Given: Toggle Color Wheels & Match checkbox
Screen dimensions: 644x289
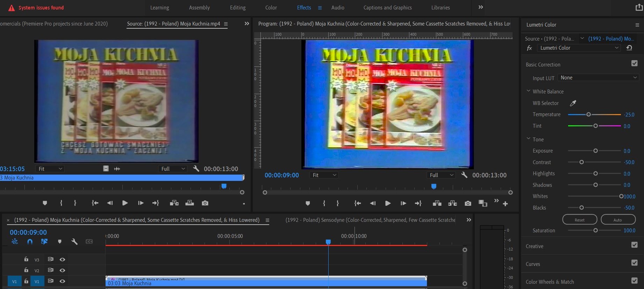Looking at the screenshot, I should 635,281.
